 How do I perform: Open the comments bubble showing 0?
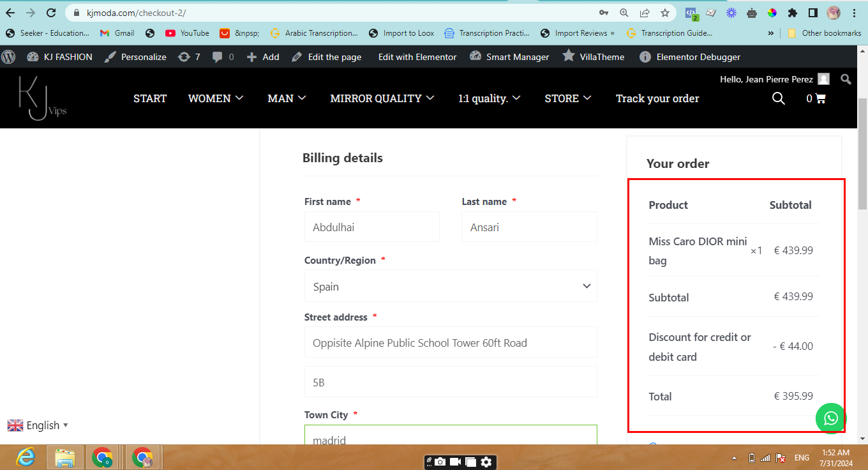(x=223, y=57)
